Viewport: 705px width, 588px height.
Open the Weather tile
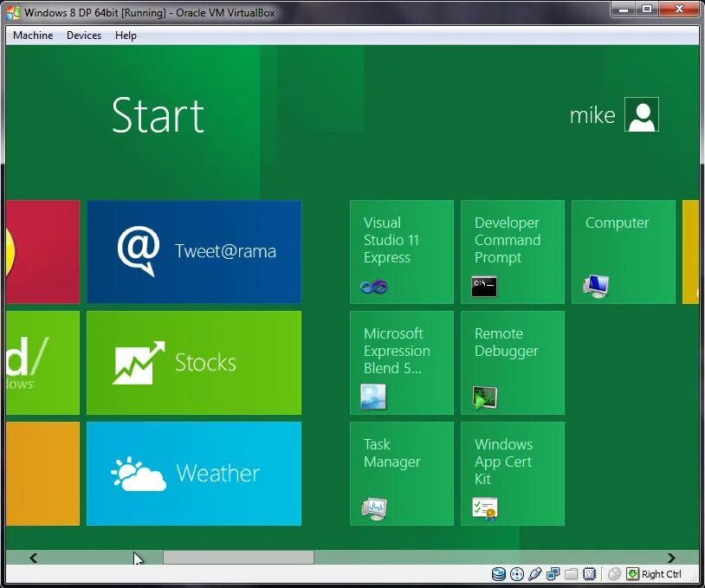coord(194,474)
